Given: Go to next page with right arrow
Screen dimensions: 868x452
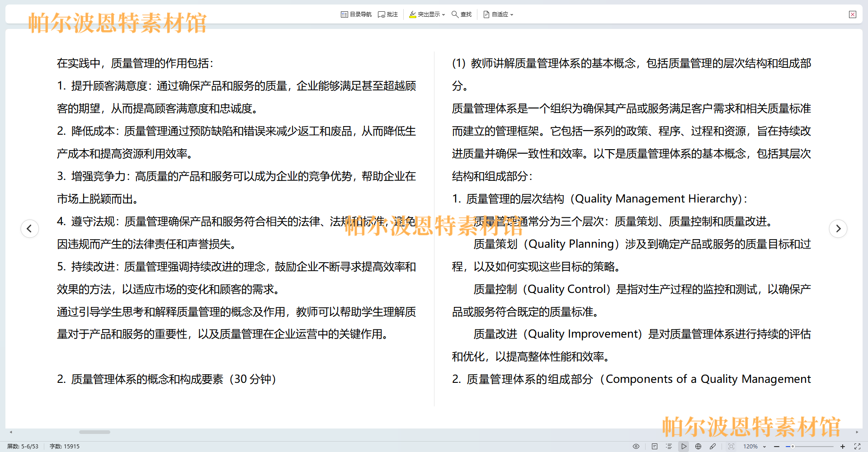Looking at the screenshot, I should 838,228.
